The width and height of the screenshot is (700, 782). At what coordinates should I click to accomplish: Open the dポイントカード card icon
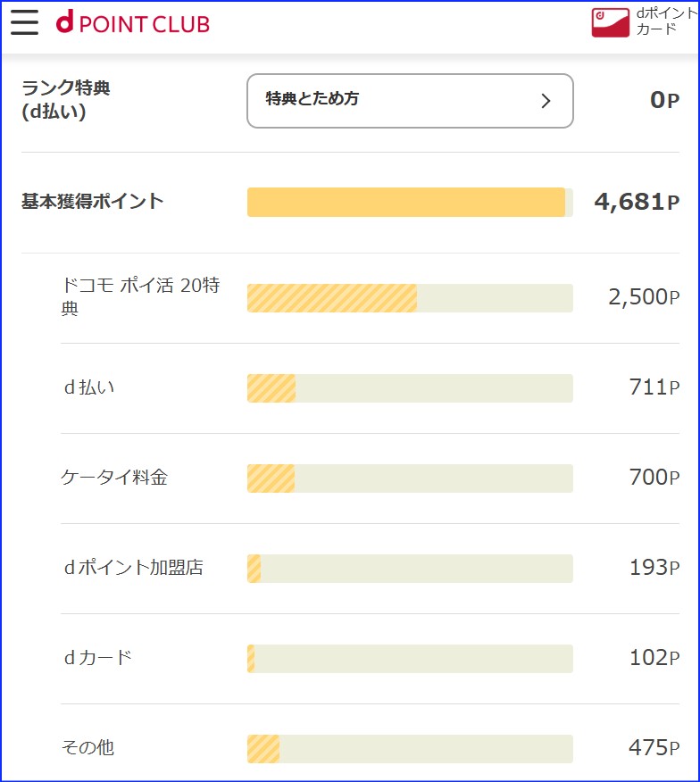point(611,22)
